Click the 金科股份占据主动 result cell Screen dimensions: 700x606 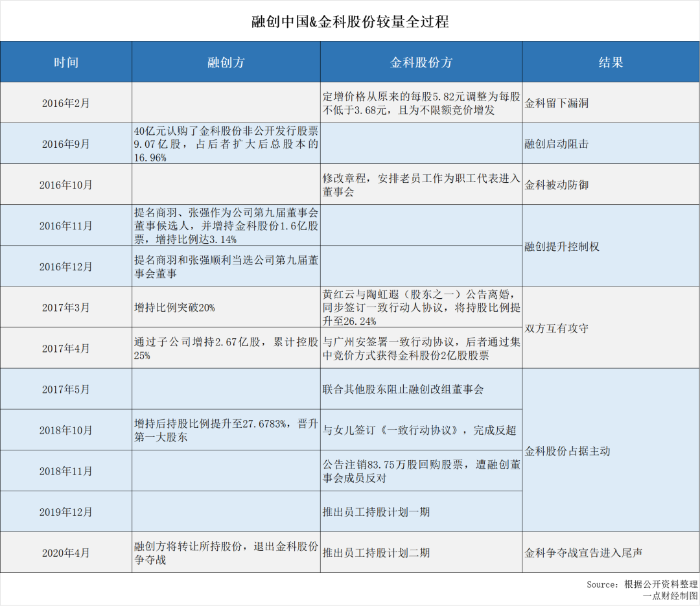tap(567, 450)
